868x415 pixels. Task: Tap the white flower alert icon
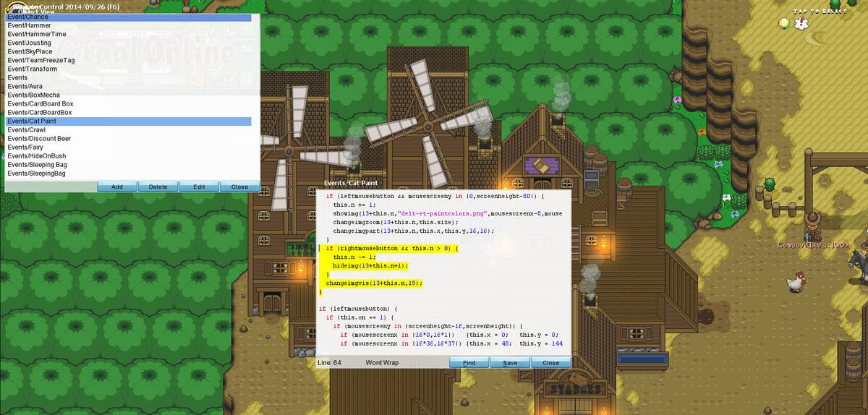point(801,23)
